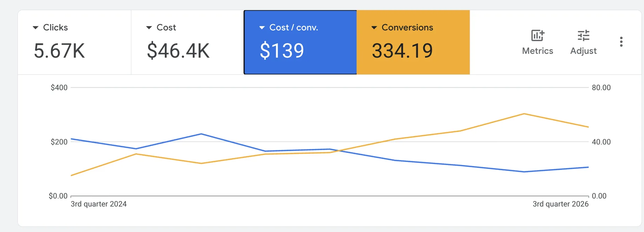The width and height of the screenshot is (644, 232).
Task: Click the 3rd quarter 2026 date label
Action: point(561,204)
